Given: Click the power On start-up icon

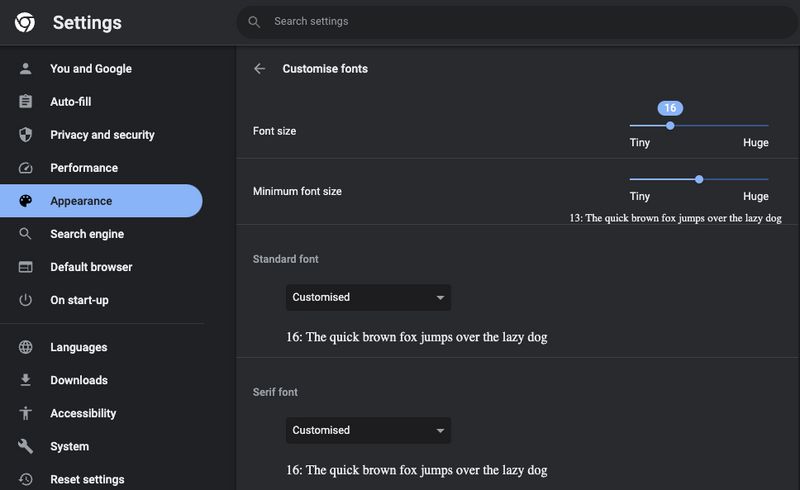Looking at the screenshot, I should tap(26, 300).
